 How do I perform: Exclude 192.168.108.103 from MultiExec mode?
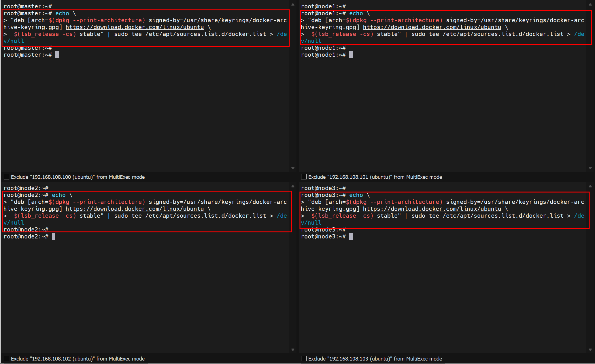coord(304,359)
